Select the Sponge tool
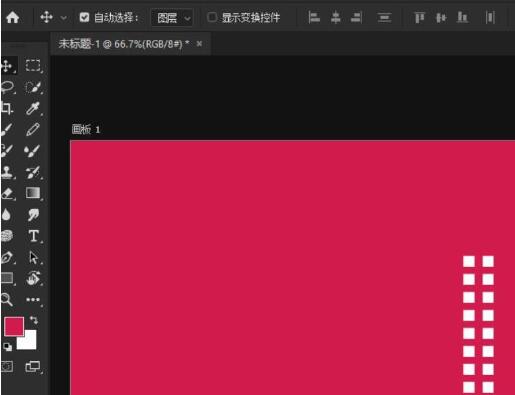515x395 pixels. [x=7, y=236]
